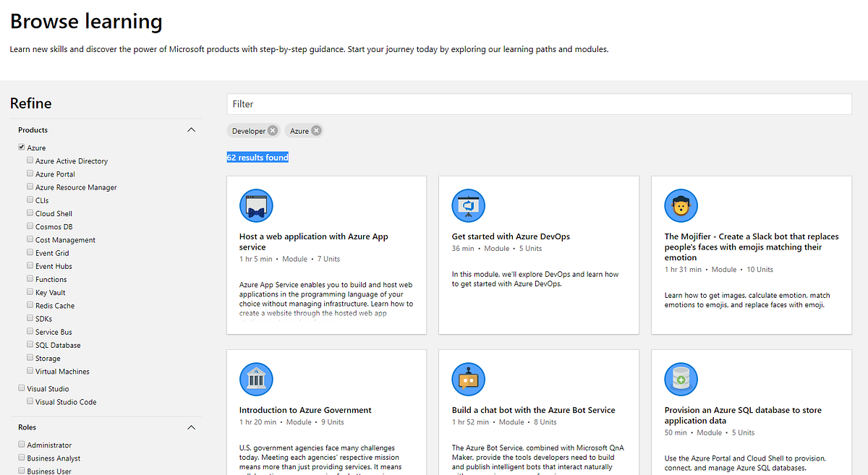Screen dimensions: 868x475
Task: Collapse the Products section
Action: pyautogui.click(x=191, y=129)
